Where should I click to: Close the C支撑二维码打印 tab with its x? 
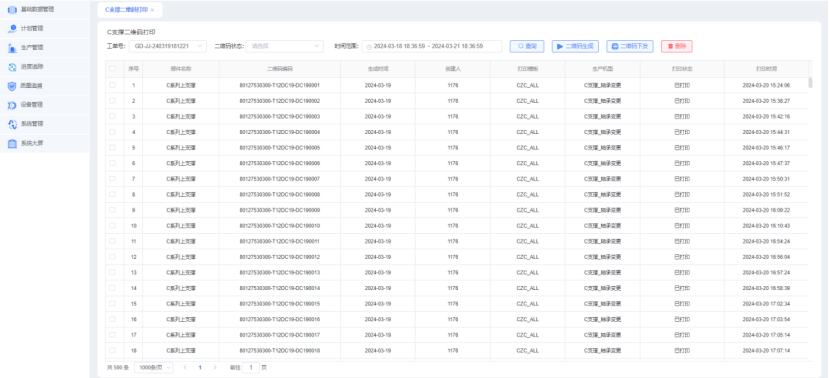point(153,10)
